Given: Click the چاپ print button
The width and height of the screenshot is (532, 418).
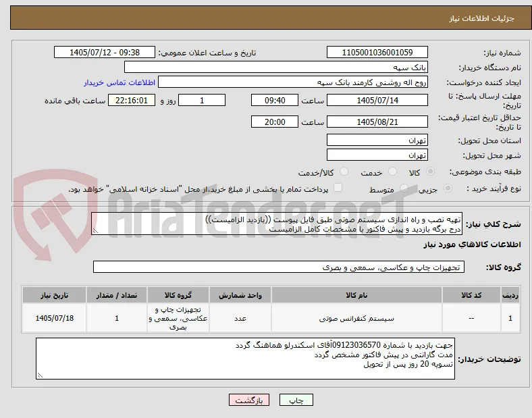Looking at the screenshot, I should [x=296, y=400].
